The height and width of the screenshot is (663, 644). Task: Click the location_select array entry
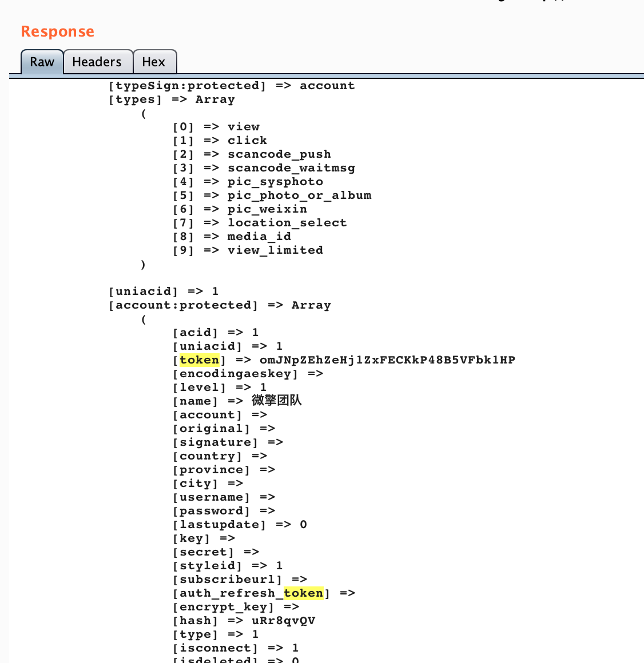click(287, 223)
